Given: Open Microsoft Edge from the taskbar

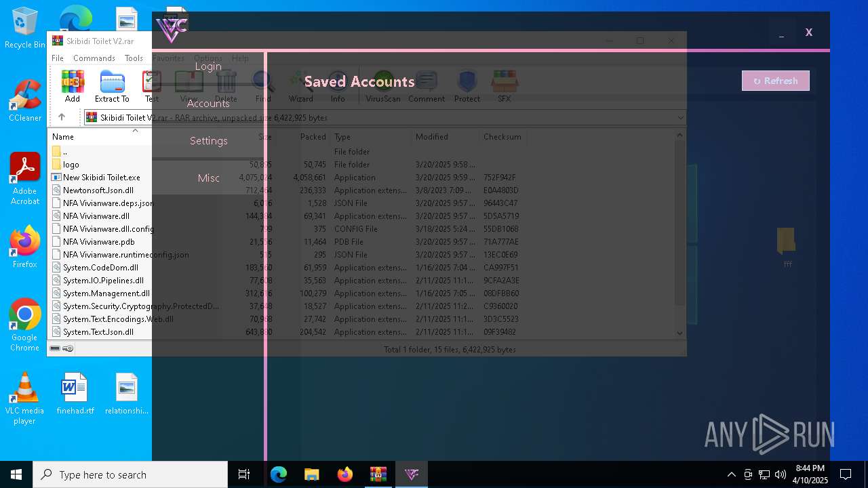Looking at the screenshot, I should [x=279, y=474].
